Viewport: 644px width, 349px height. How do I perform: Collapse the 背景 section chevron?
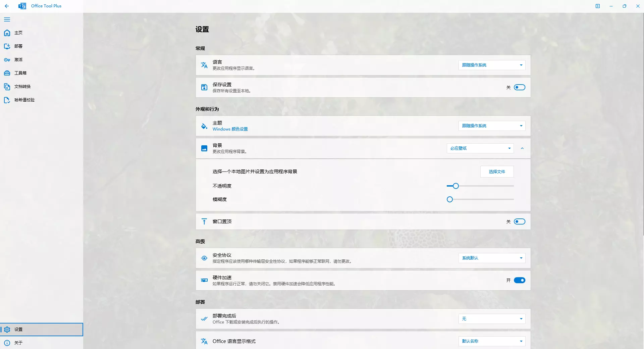pyautogui.click(x=522, y=148)
